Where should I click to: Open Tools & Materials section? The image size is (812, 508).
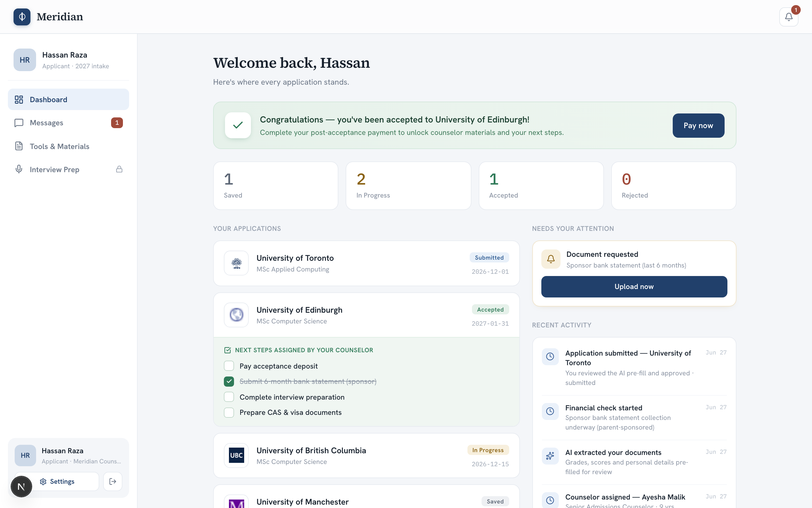(x=69, y=146)
